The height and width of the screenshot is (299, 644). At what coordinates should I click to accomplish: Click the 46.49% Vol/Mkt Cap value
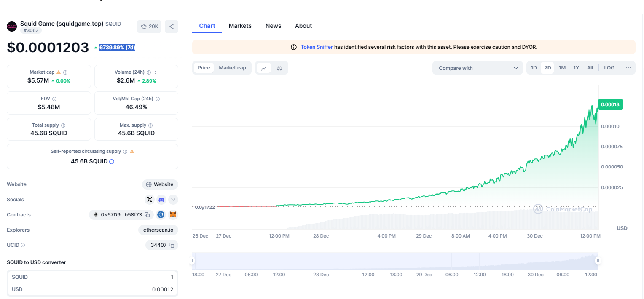pyautogui.click(x=136, y=107)
